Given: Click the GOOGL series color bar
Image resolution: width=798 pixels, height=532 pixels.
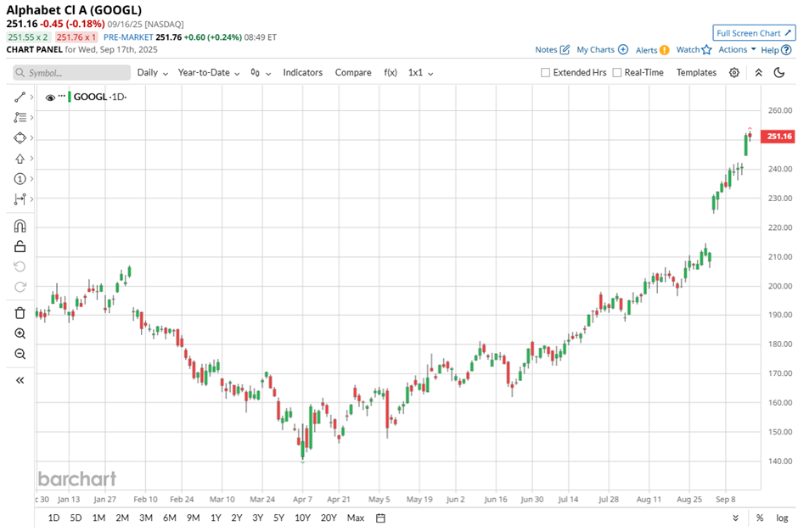Looking at the screenshot, I should (x=70, y=97).
